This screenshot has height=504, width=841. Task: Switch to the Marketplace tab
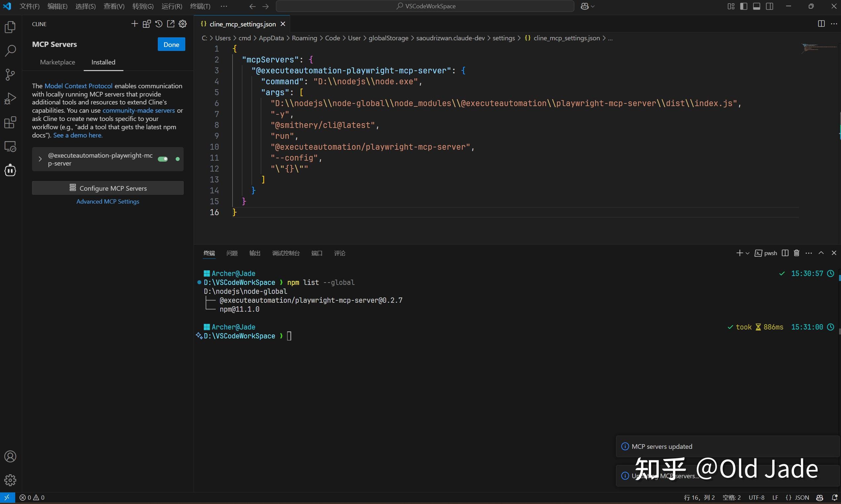(58, 62)
